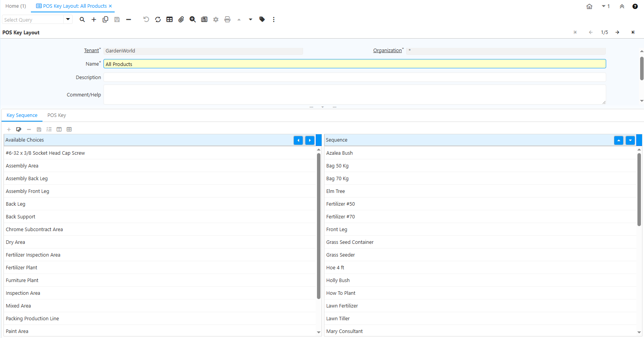This screenshot has height=338, width=644.
Task: Open the Attachment paperclip icon
Action: tap(181, 20)
